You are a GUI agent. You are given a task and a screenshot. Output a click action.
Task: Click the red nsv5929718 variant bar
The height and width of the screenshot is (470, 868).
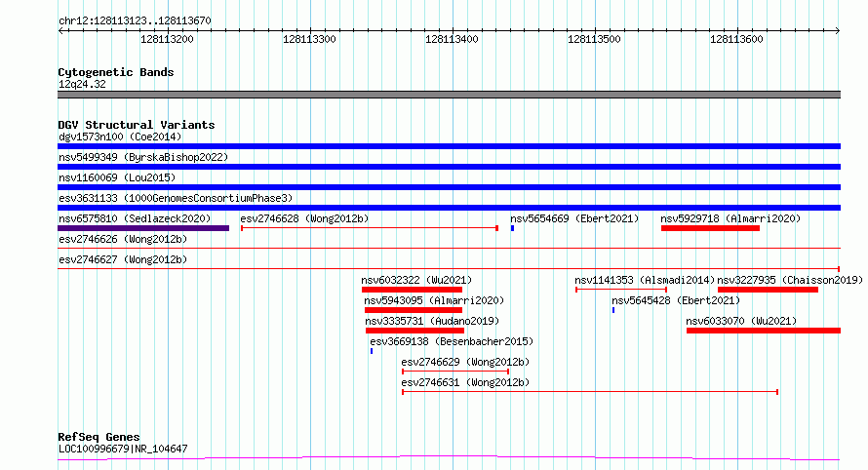(x=710, y=228)
